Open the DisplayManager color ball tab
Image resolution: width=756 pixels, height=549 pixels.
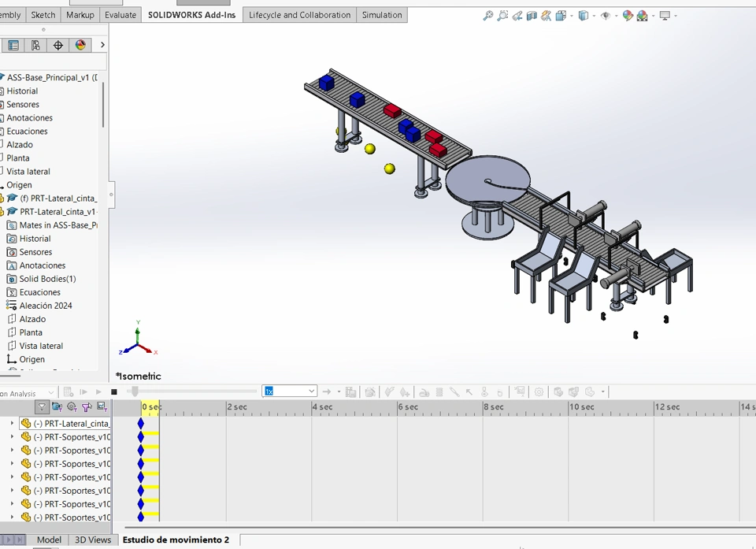80,46
